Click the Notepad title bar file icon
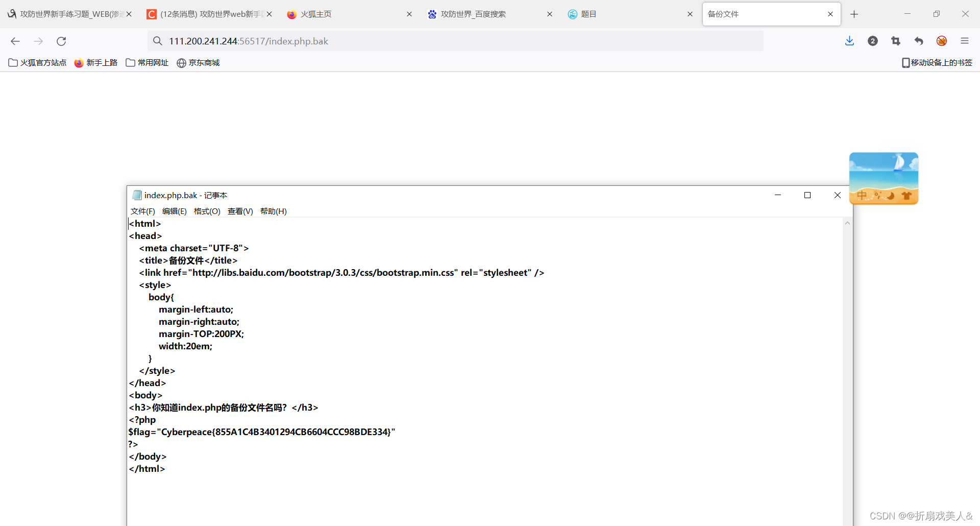 [x=137, y=195]
